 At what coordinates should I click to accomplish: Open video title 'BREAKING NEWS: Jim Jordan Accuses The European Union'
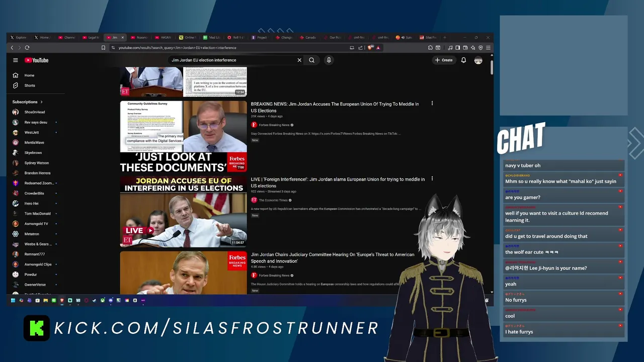click(x=335, y=107)
